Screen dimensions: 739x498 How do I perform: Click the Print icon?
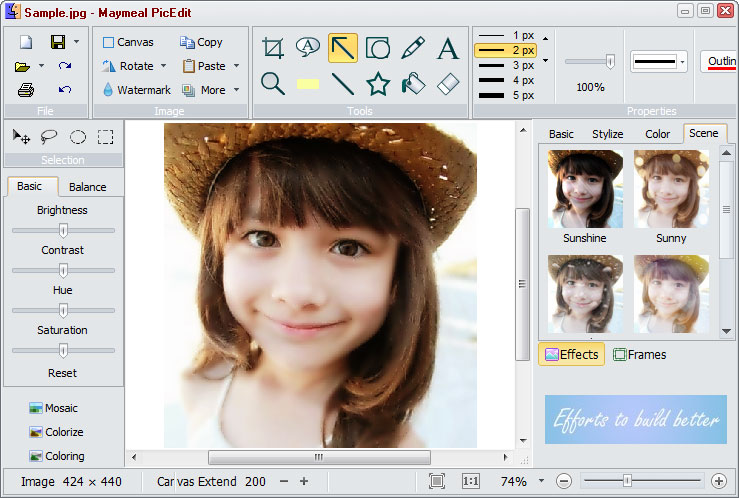click(26, 90)
